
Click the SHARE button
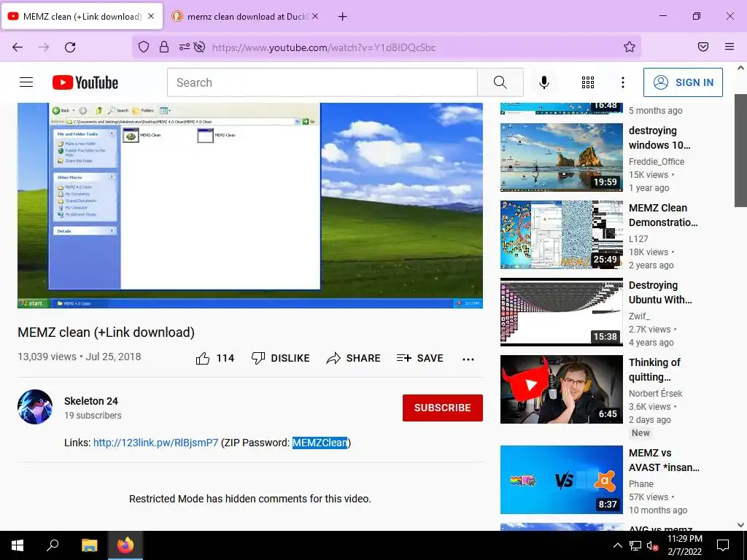coord(354,358)
